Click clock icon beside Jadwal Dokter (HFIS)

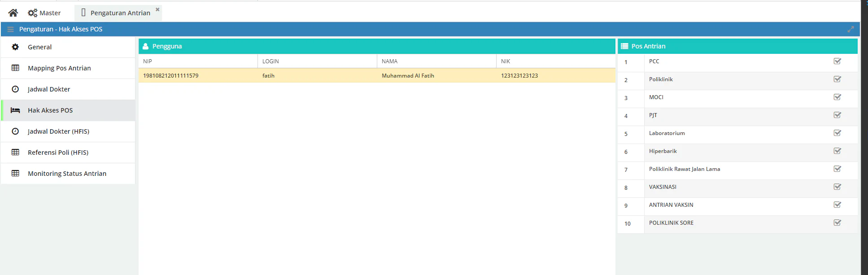[15, 131]
